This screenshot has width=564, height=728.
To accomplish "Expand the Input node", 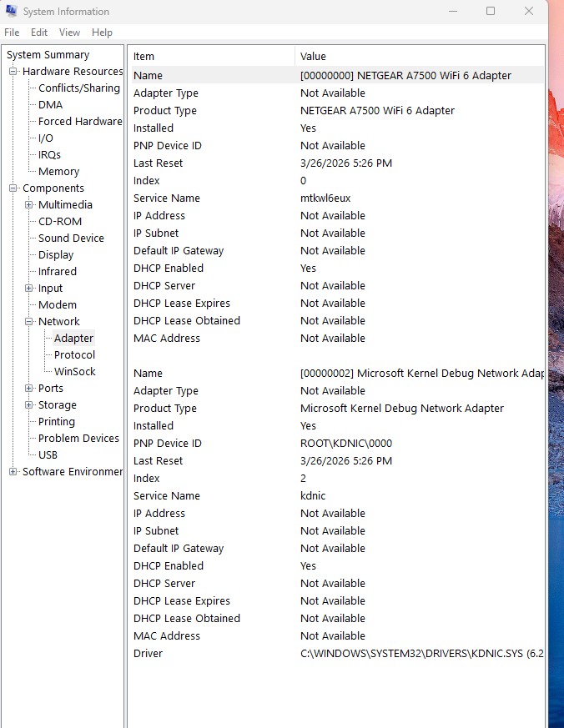I will coord(29,289).
